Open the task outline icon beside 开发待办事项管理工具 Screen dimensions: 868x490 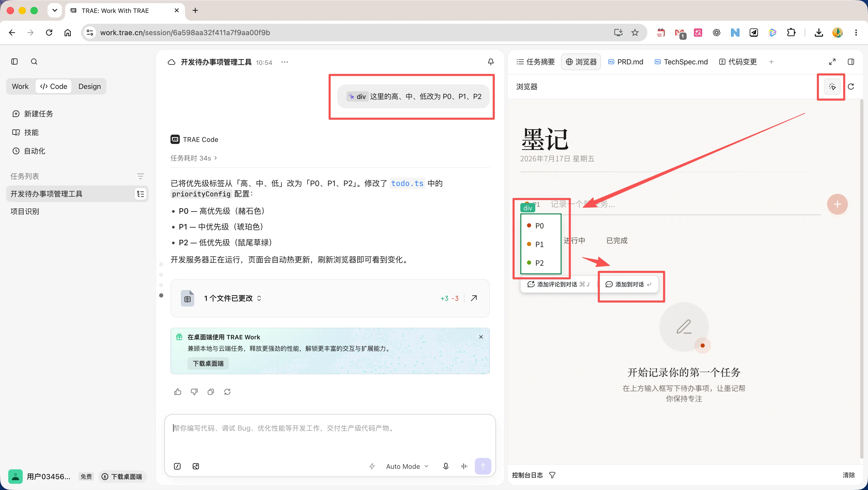click(141, 194)
